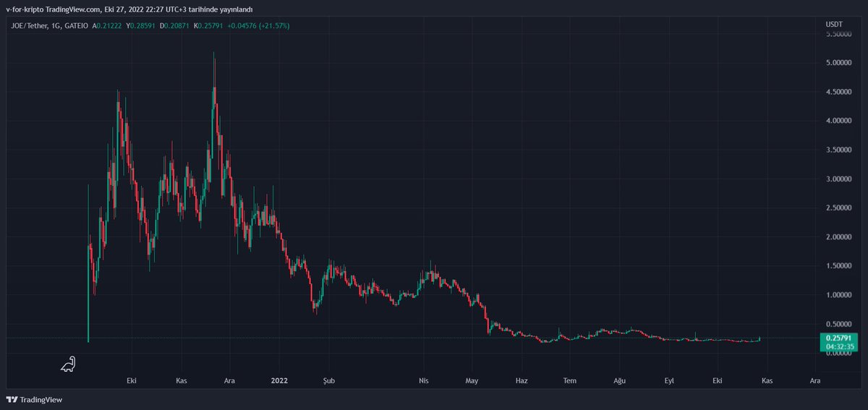Viewport: 868px width, 410px height.
Task: Click the Nis month label on the time axis
Action: coord(425,380)
